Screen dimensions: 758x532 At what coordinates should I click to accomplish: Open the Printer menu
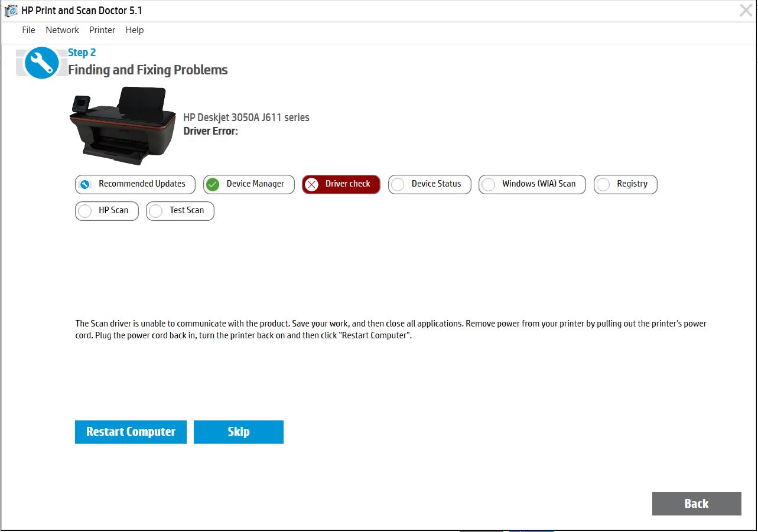point(102,30)
